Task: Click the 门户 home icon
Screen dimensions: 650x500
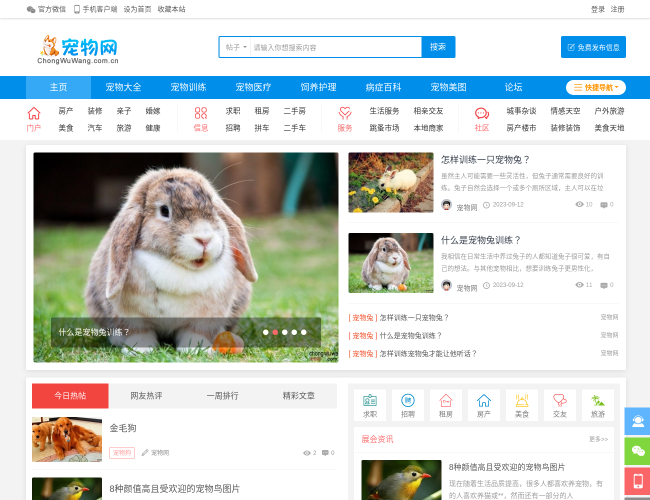Action: click(x=34, y=113)
